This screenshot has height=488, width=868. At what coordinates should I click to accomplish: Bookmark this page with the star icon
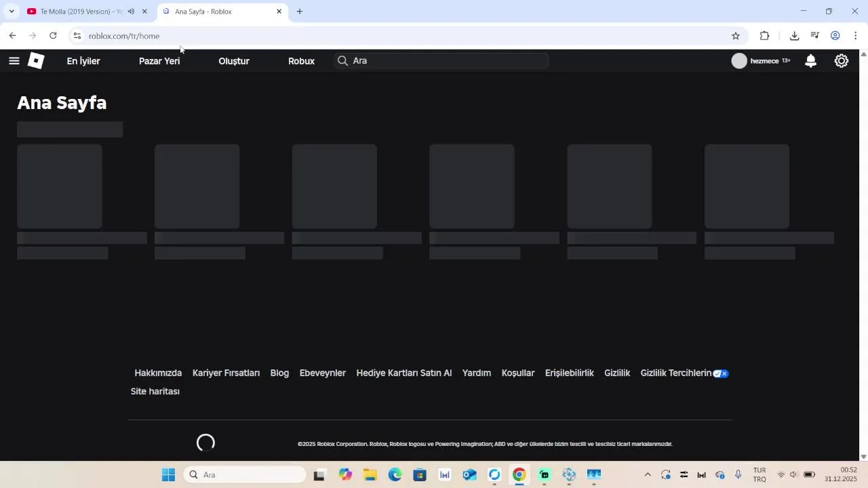736,36
